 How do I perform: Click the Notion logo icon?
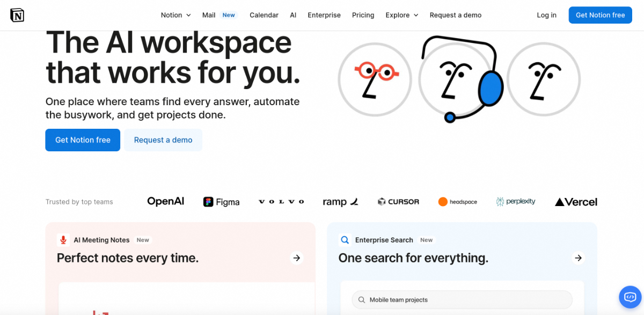[x=17, y=15]
